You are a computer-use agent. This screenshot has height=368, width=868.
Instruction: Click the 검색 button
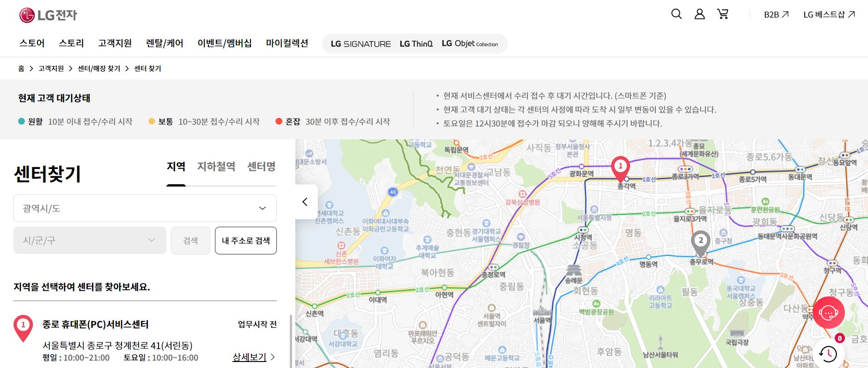coord(190,240)
